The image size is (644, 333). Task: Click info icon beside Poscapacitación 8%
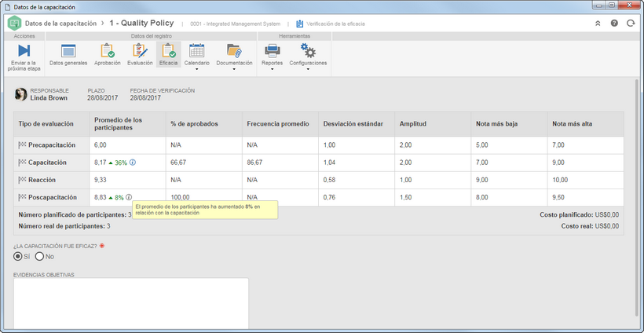pos(129,197)
